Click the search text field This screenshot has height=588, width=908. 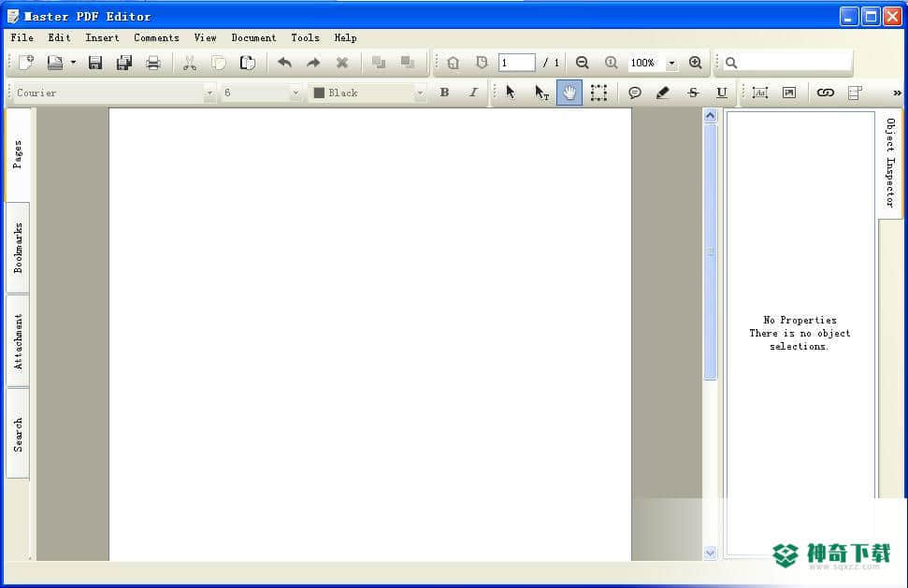[795, 63]
